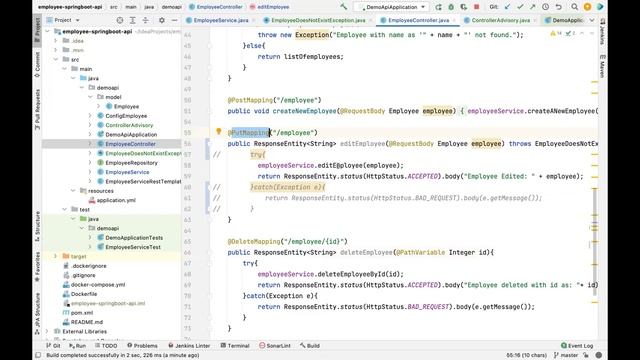Click the Select Opened File locate icon
The image size is (640, 360).
coord(120,20)
